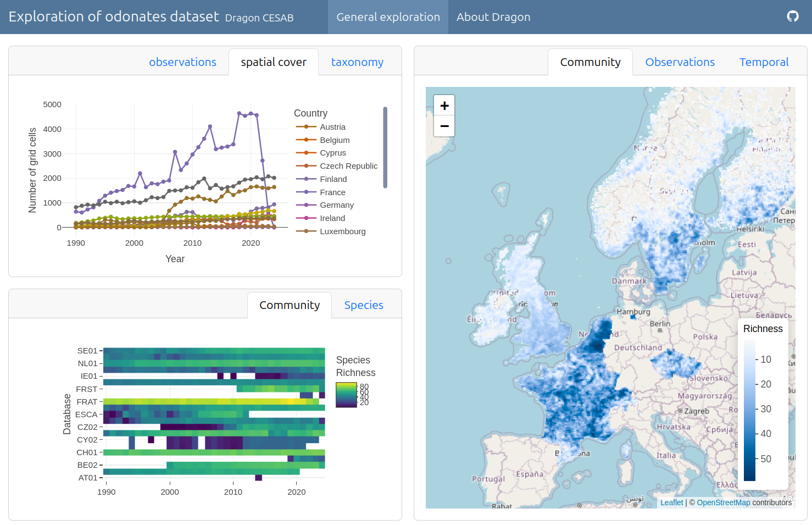Toggle Cyprus legend item
This screenshot has height=525, width=812.
[x=332, y=153]
